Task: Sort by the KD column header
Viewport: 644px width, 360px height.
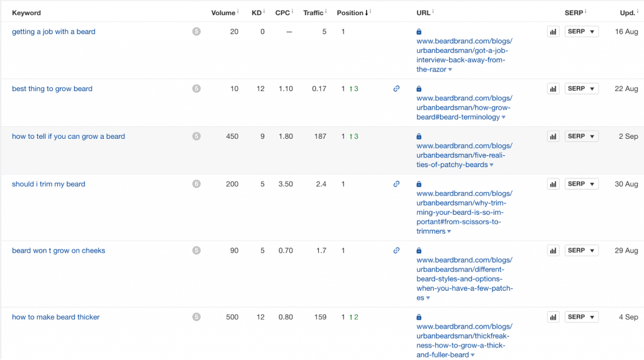Action: click(257, 13)
